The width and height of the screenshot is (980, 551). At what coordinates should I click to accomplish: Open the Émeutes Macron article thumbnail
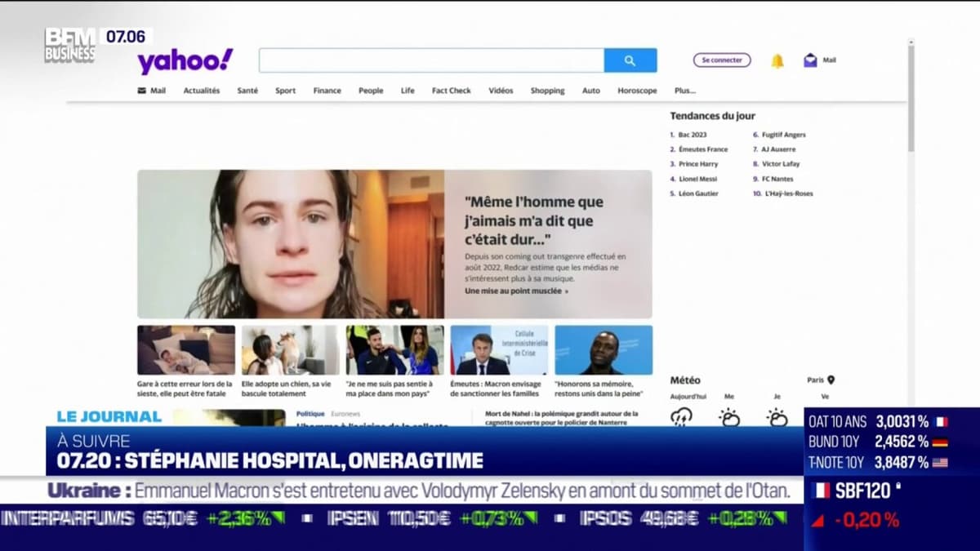tap(499, 350)
